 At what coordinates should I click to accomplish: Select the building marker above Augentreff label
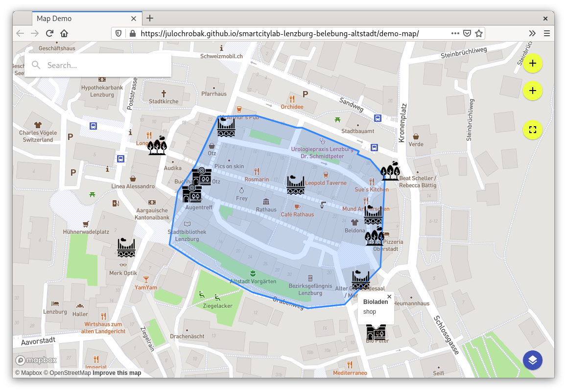tap(192, 193)
